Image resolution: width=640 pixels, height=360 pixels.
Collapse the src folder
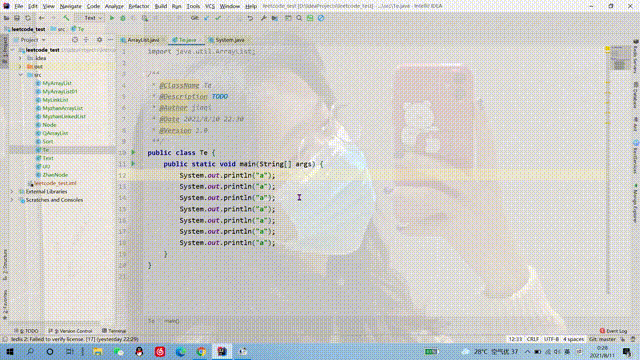tap(20, 75)
